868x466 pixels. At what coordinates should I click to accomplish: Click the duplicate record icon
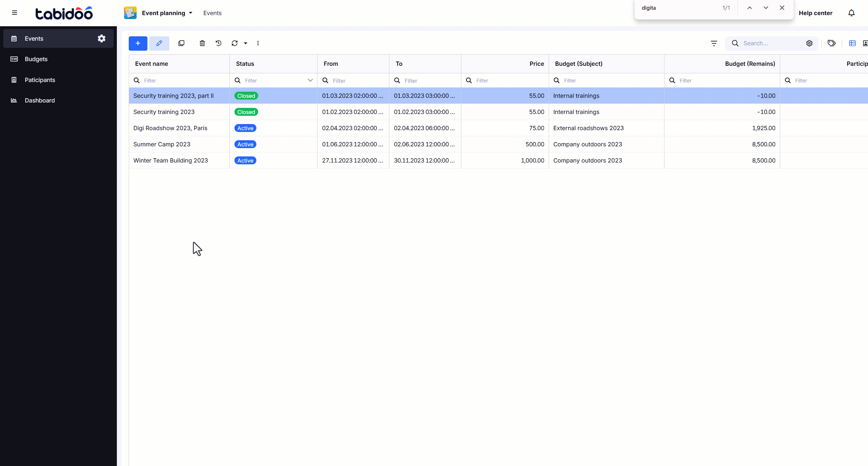[x=181, y=43]
